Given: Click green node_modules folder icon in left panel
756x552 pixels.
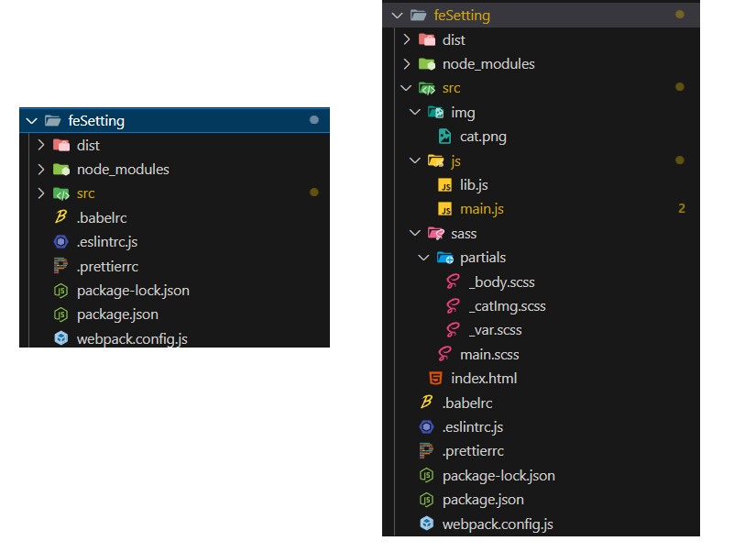Looking at the screenshot, I should pos(61,170).
